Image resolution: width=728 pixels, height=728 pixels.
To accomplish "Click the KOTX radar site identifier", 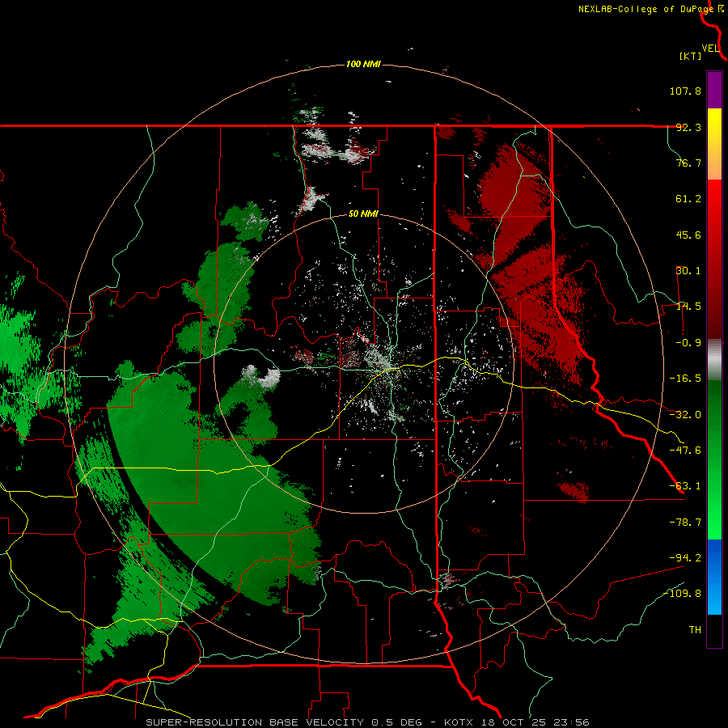I will (459, 722).
